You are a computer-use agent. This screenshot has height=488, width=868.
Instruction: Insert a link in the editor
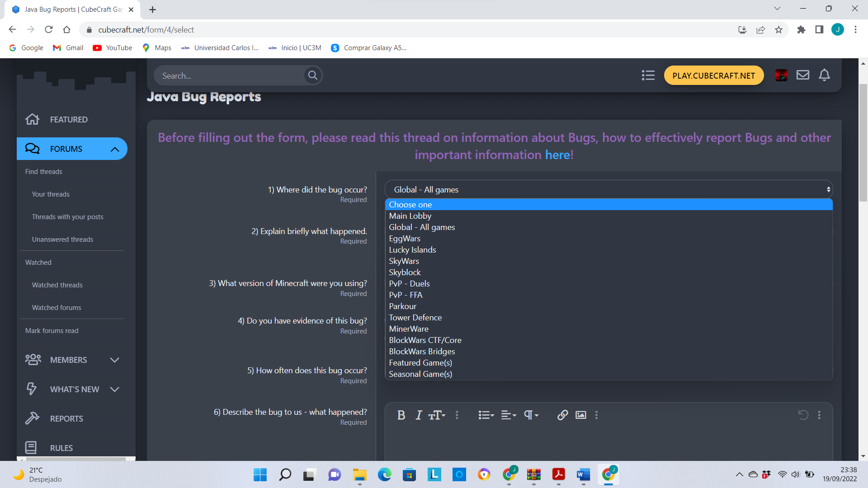coord(562,415)
